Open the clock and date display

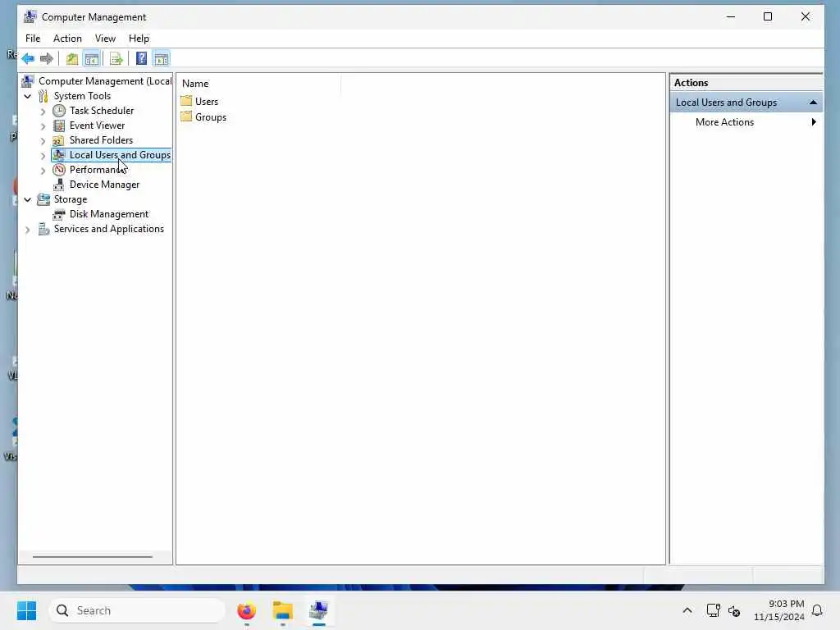779,610
